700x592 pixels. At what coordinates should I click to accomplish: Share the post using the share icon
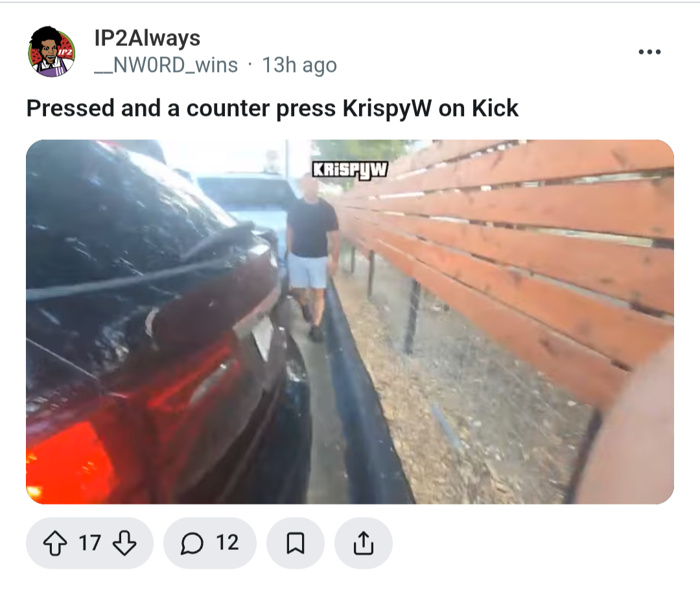[x=364, y=543]
